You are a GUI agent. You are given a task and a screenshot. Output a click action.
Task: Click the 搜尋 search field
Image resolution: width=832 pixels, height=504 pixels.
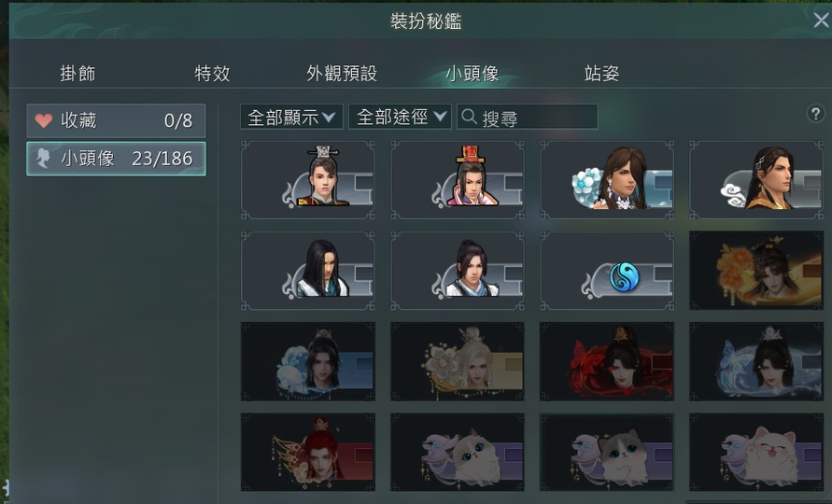pyautogui.click(x=528, y=117)
